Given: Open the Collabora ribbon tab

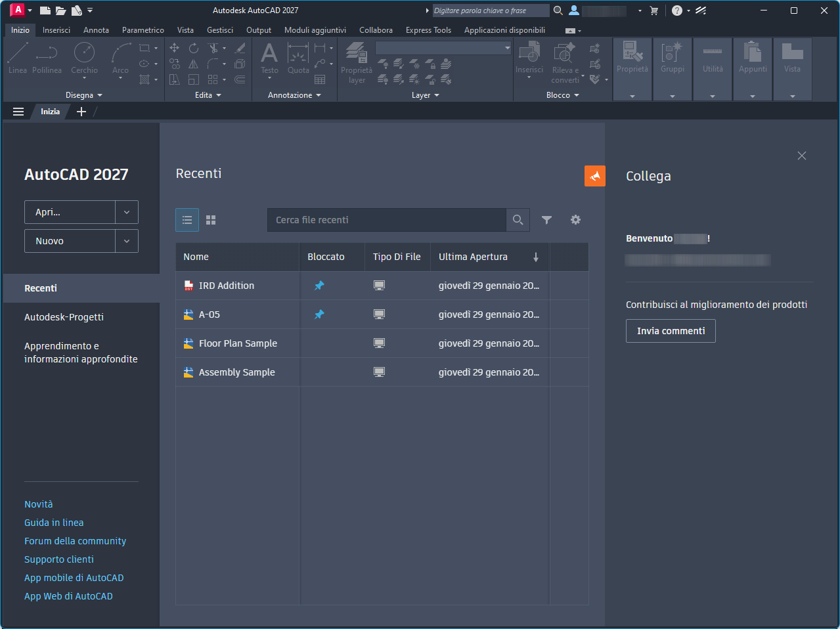Looking at the screenshot, I should 376,30.
